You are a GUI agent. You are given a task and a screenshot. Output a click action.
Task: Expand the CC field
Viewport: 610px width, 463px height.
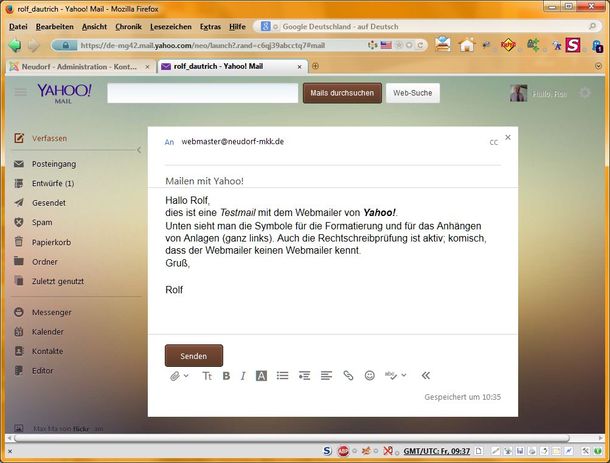click(493, 142)
